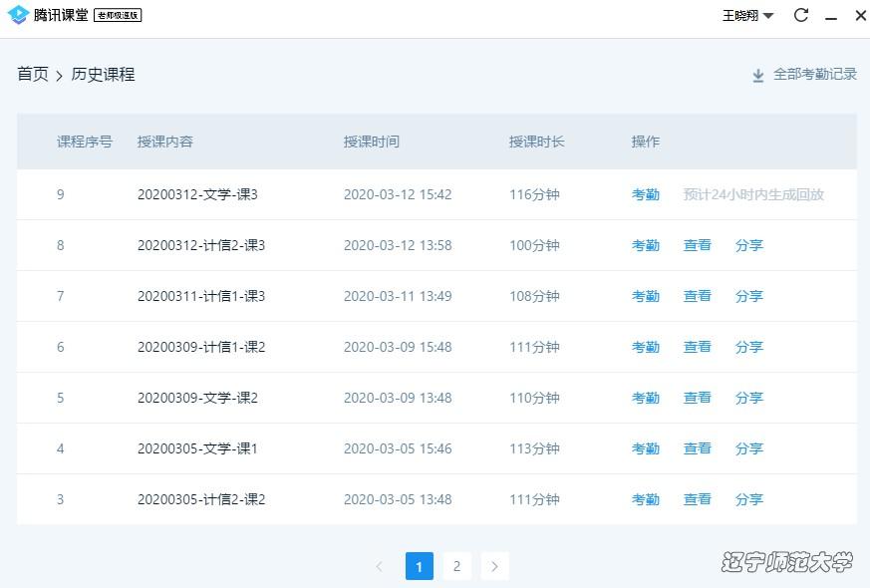The width and height of the screenshot is (870, 588).
Task: View replay of 20200305-计信2-课2
Action: (697, 499)
